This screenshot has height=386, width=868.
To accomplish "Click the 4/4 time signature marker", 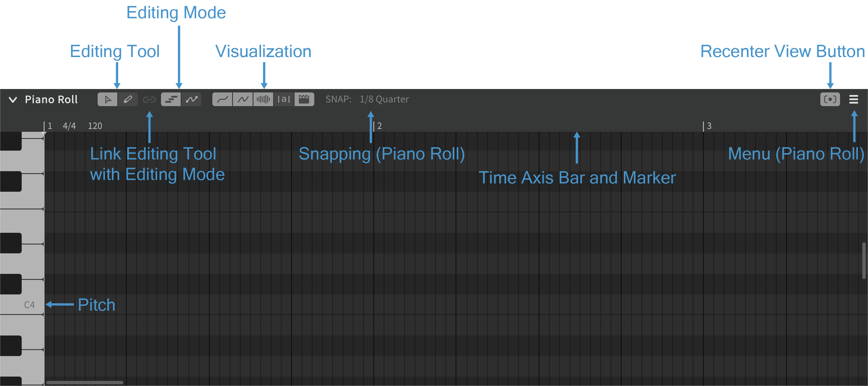I will click(69, 126).
